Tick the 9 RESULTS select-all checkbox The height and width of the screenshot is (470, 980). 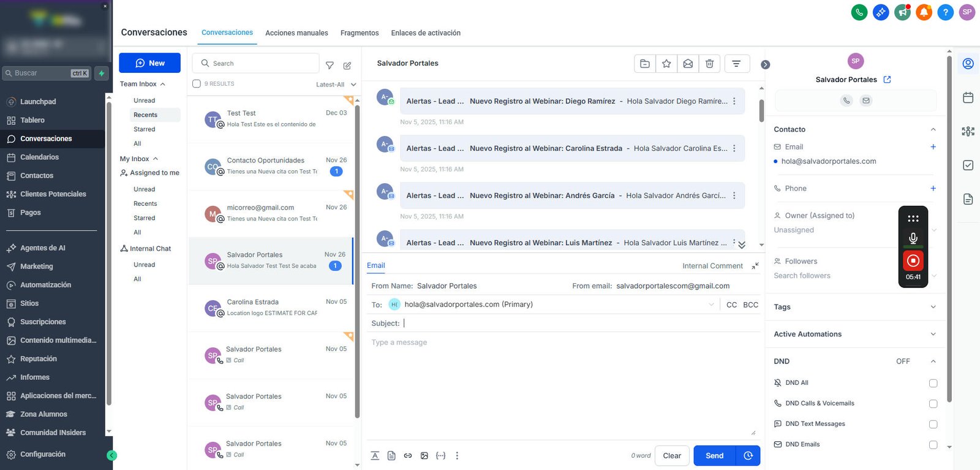(197, 84)
